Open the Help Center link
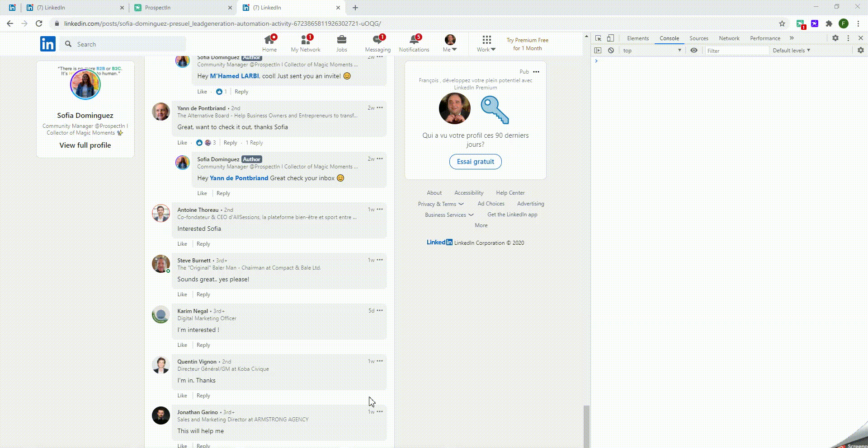 tap(510, 193)
